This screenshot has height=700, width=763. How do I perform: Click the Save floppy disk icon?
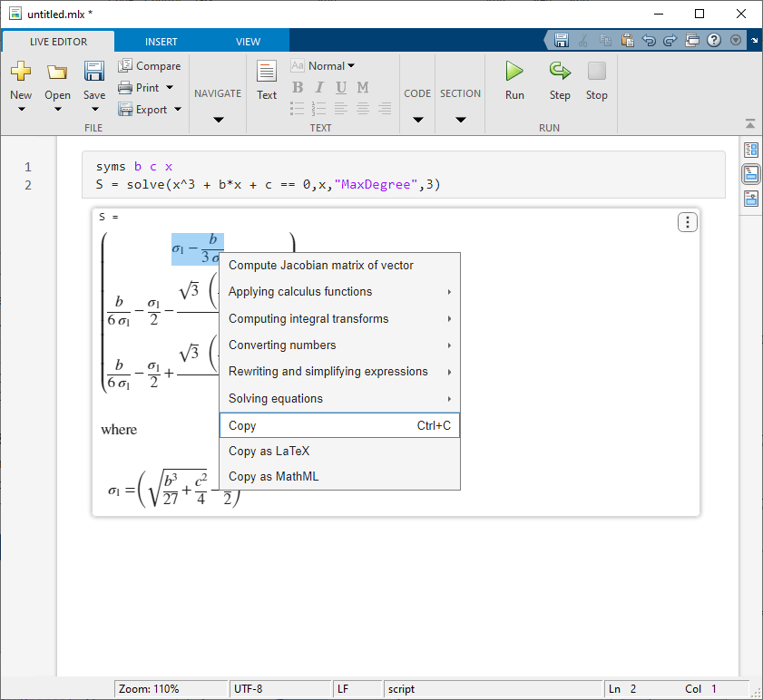pos(94,71)
